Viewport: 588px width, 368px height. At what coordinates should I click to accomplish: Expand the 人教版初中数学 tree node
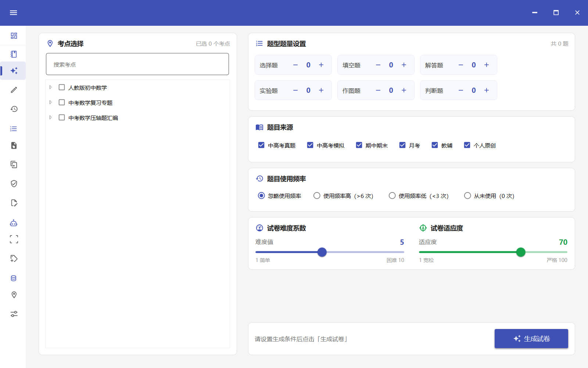click(51, 87)
